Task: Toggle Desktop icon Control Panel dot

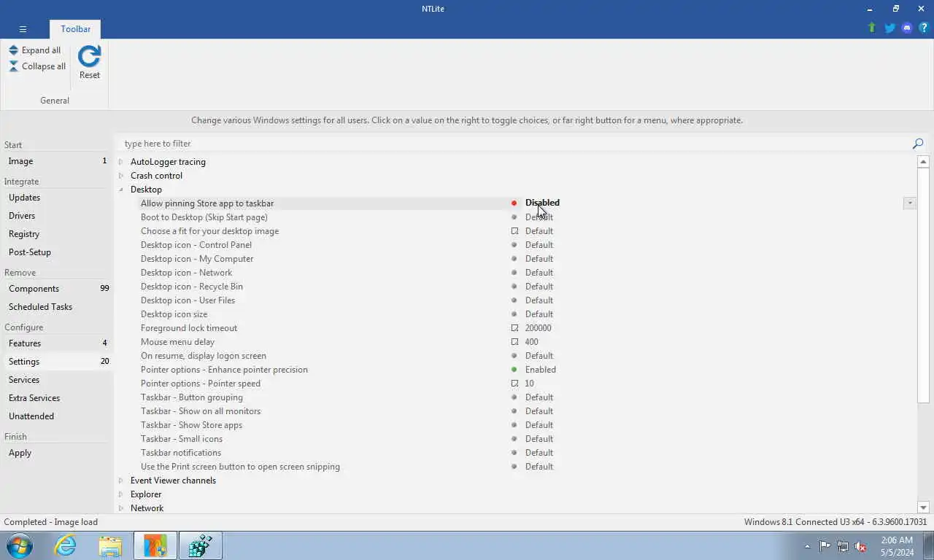Action: coord(514,245)
